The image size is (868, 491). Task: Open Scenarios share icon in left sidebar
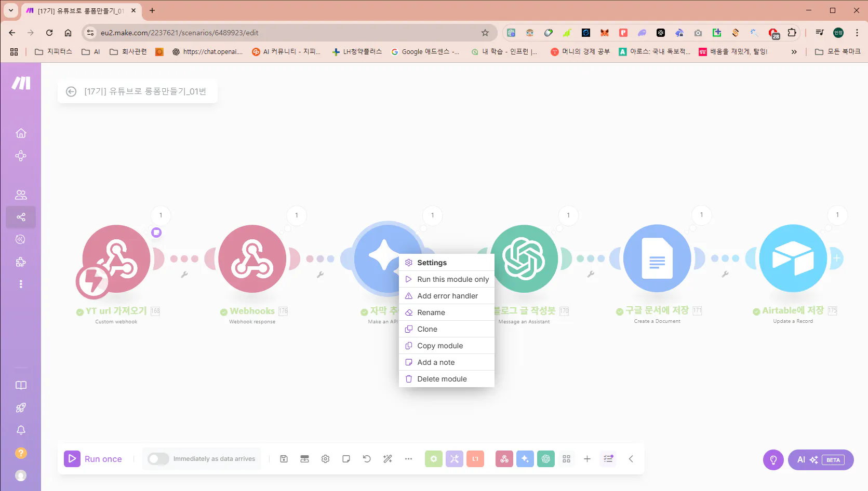coord(21,217)
